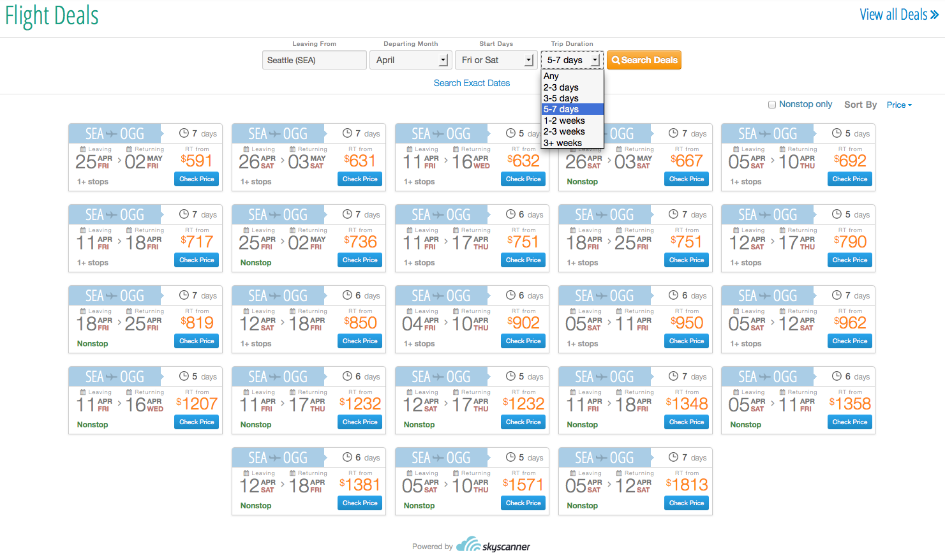
Task: Click the clock icon on the $631 deal
Action: (347, 133)
